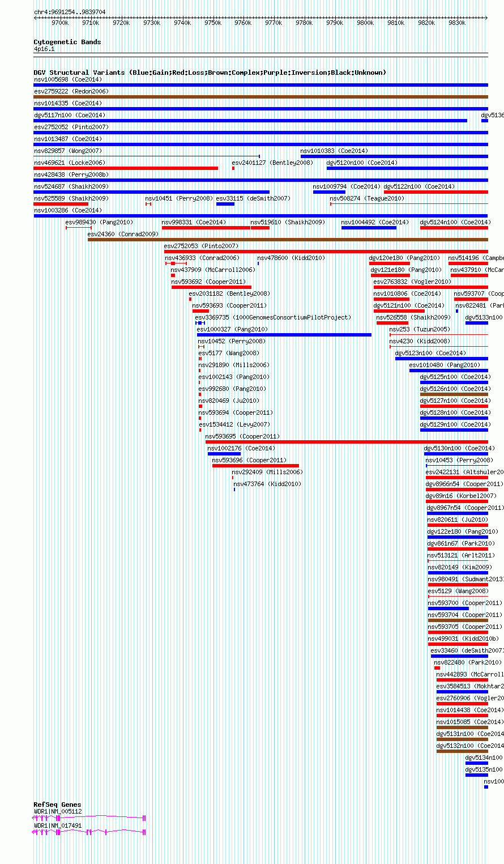Image resolution: width=504 pixels, height=864 pixels.
Task: Select esv2752053 (Pinto2007) label
Action: (x=202, y=246)
